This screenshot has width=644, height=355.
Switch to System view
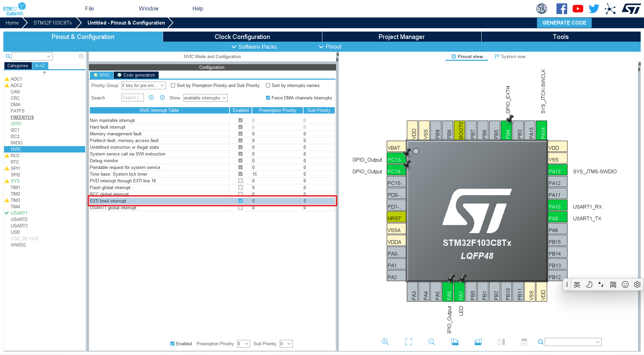[x=510, y=56]
